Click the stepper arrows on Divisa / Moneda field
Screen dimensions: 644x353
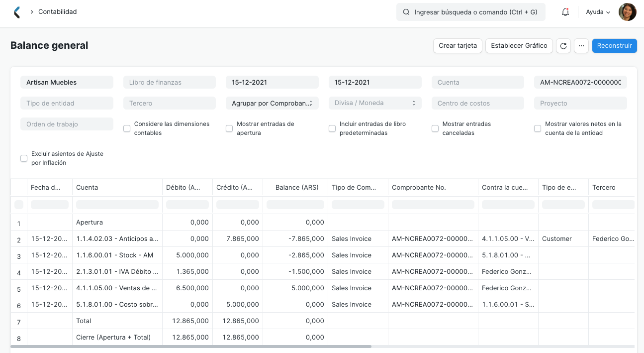pyautogui.click(x=413, y=103)
